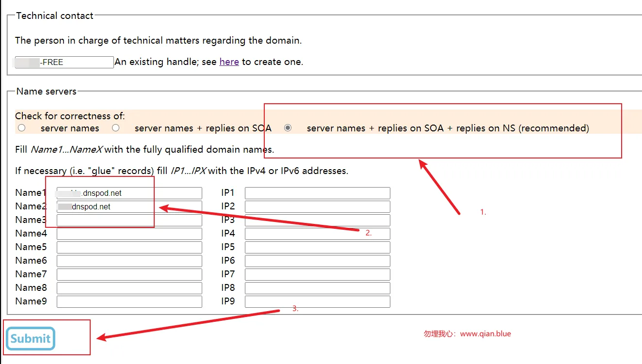Focus the technical contact handle field

pyautogui.click(x=64, y=62)
